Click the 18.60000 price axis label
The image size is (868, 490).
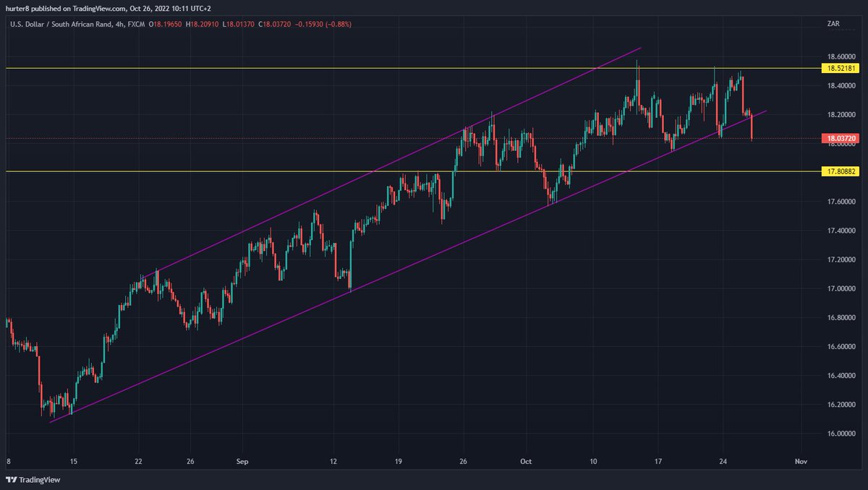click(x=841, y=56)
